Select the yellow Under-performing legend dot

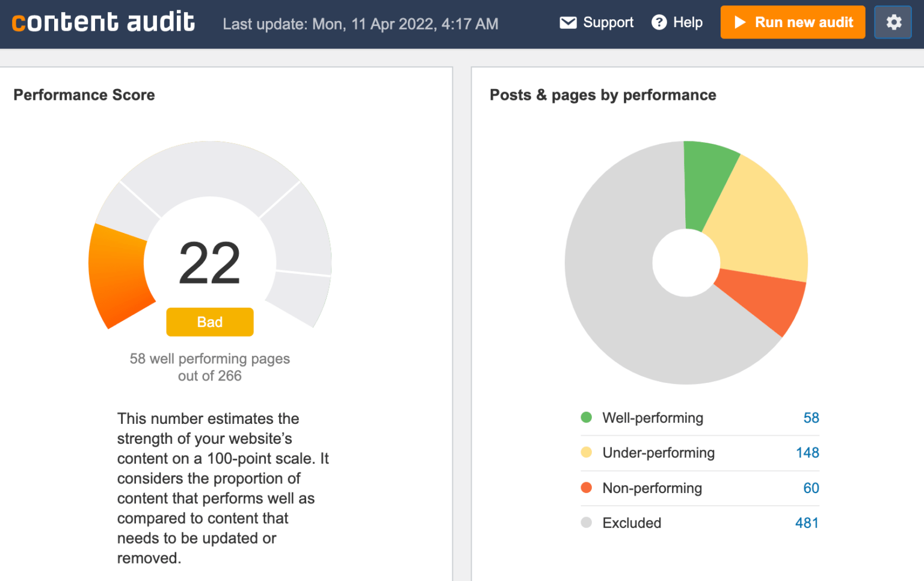tap(587, 452)
